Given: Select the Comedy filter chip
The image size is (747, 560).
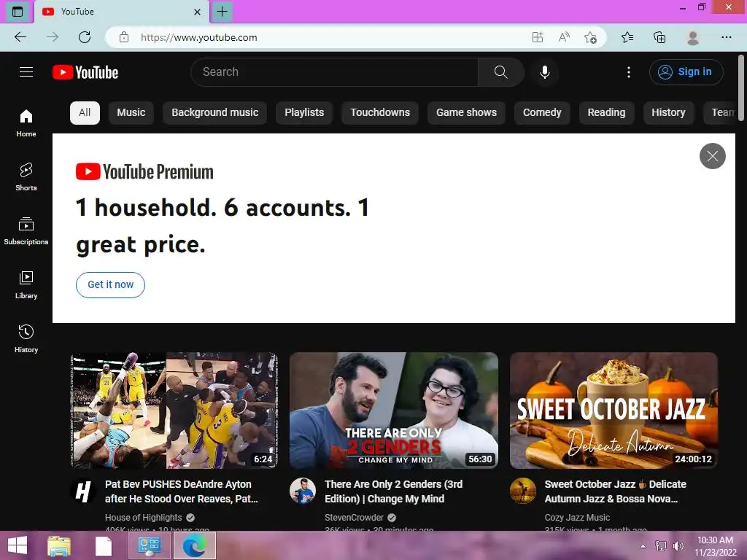Looking at the screenshot, I should (x=542, y=112).
